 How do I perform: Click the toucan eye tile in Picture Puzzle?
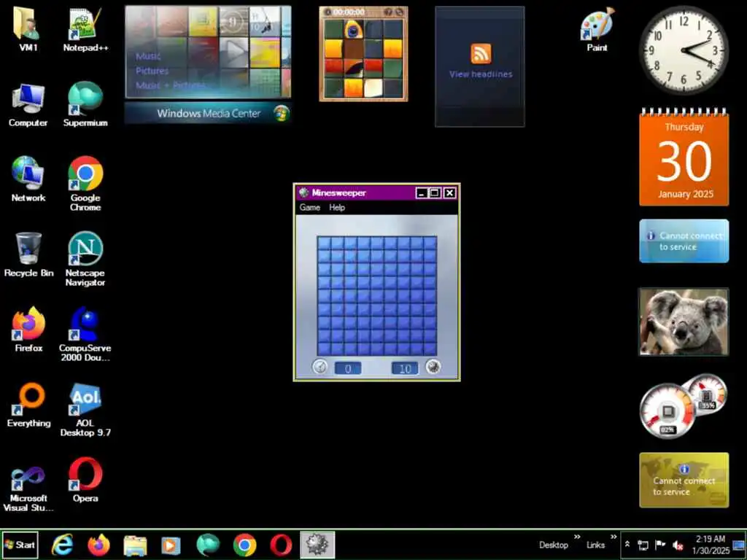[x=353, y=29]
